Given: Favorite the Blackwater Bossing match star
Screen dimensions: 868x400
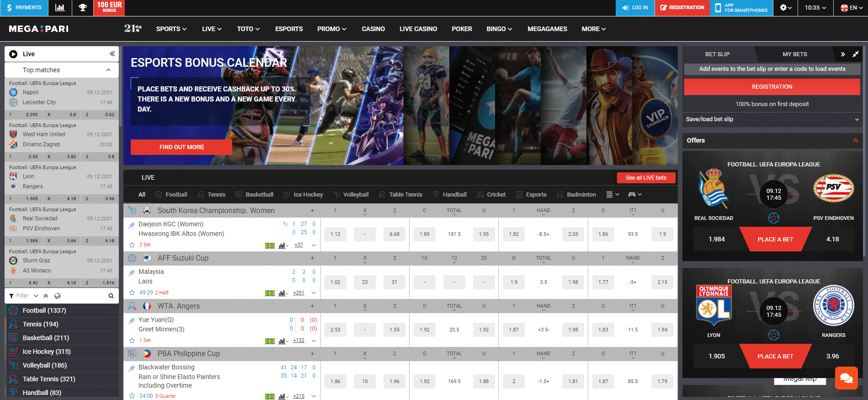Looking at the screenshot, I should (x=132, y=396).
